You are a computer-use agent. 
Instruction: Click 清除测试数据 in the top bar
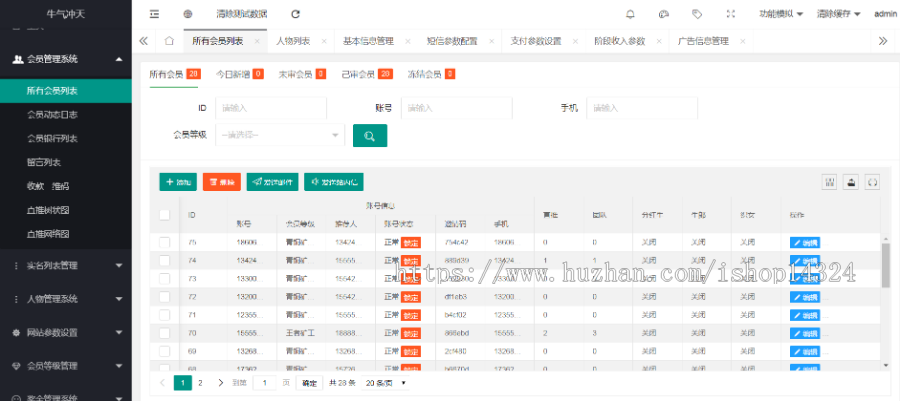tap(242, 14)
